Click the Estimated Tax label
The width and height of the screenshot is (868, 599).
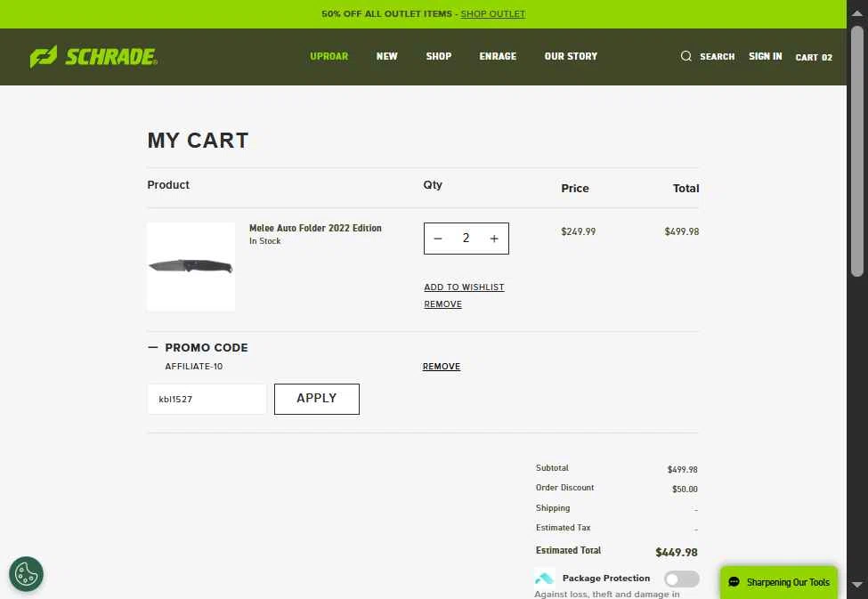click(x=563, y=528)
